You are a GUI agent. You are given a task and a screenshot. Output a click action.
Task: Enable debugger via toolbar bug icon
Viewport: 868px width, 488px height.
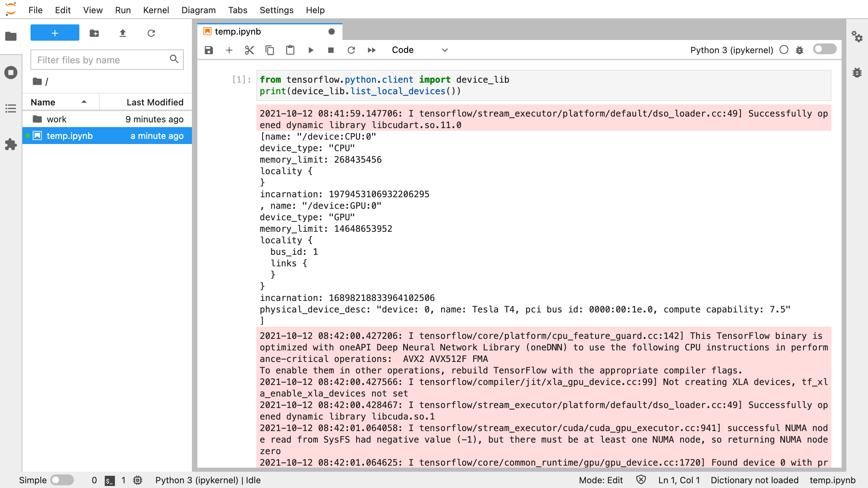tap(800, 50)
